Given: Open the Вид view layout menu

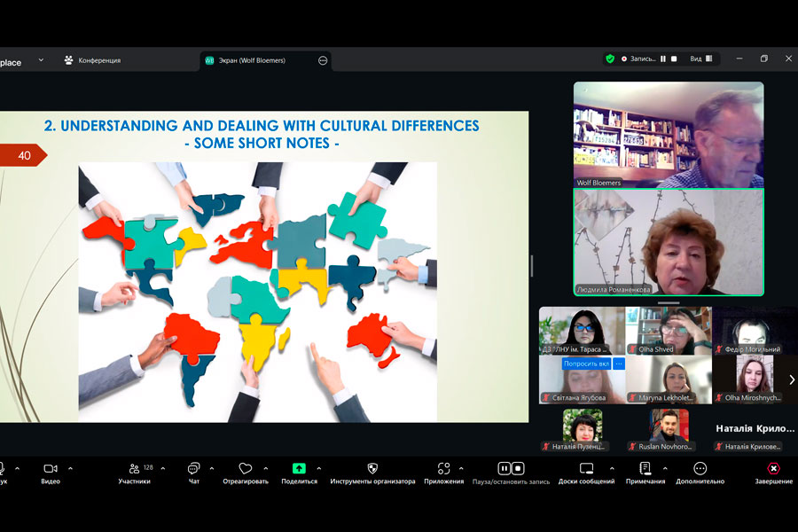Looking at the screenshot, I should click(x=700, y=59).
